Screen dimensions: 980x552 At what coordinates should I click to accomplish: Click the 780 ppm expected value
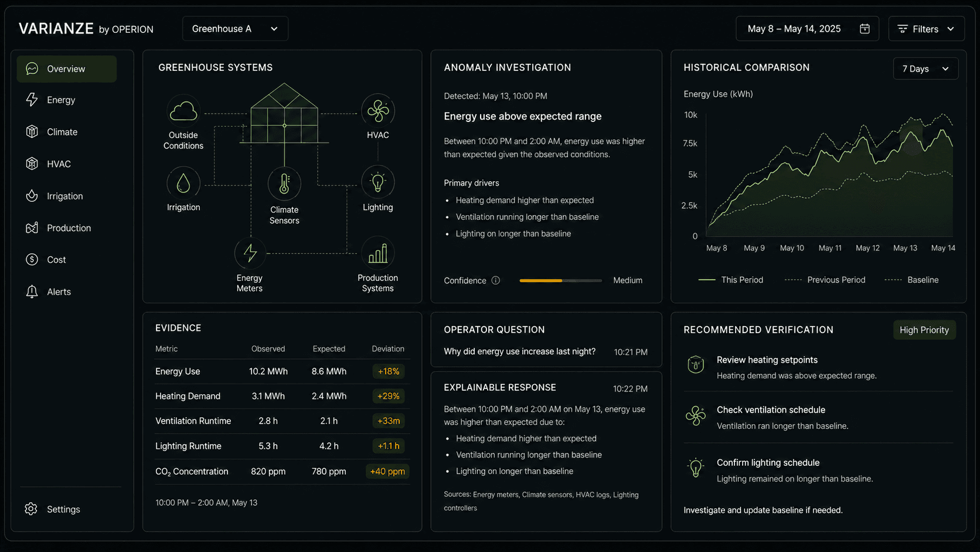329,471
